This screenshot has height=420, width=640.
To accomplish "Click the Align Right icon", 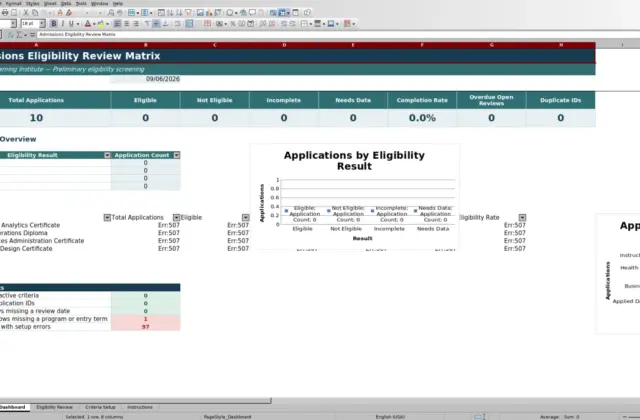I will pyautogui.click(x=136, y=24).
